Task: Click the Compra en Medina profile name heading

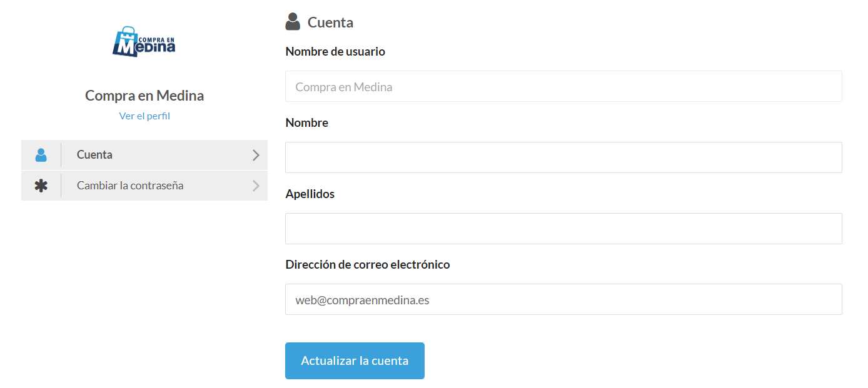Action: [144, 96]
